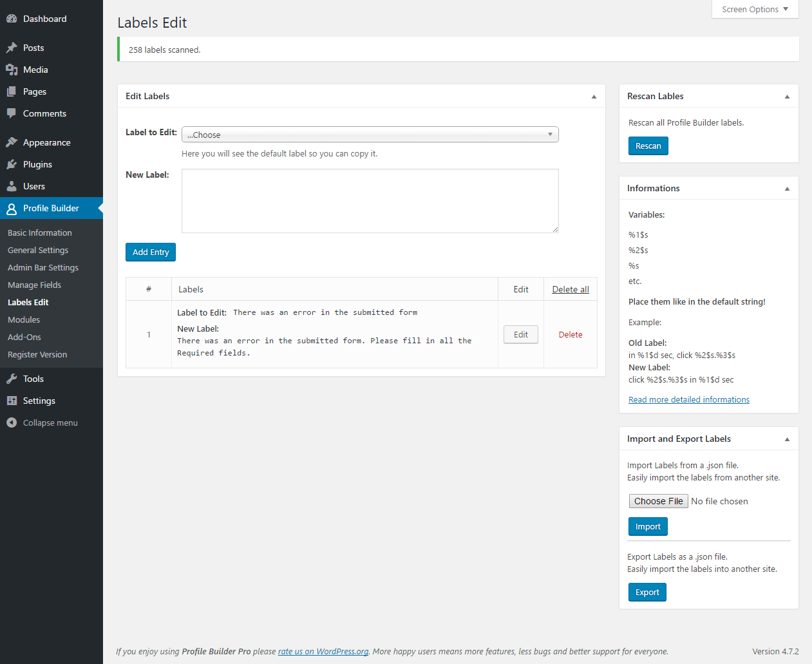The height and width of the screenshot is (664, 812).
Task: Click Collapse menu text
Action: click(x=50, y=422)
